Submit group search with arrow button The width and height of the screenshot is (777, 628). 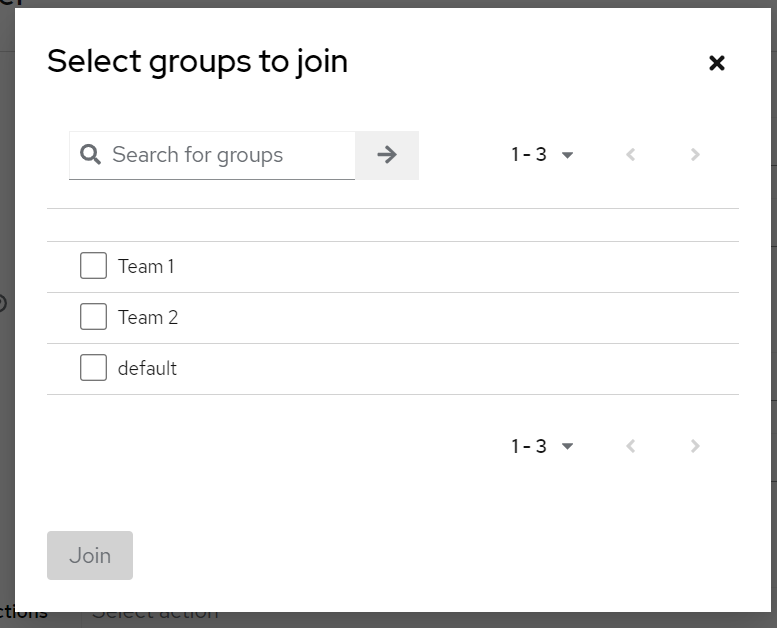point(387,155)
